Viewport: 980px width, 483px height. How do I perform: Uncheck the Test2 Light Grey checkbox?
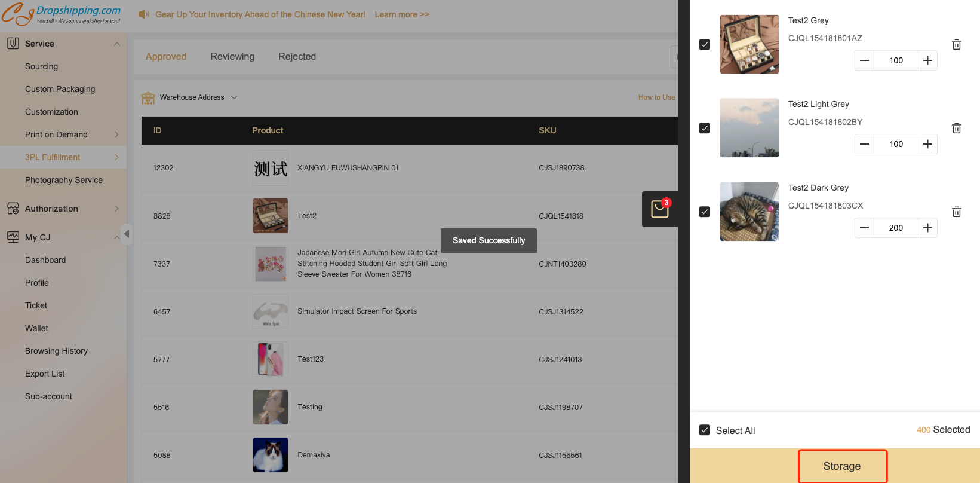705,128
